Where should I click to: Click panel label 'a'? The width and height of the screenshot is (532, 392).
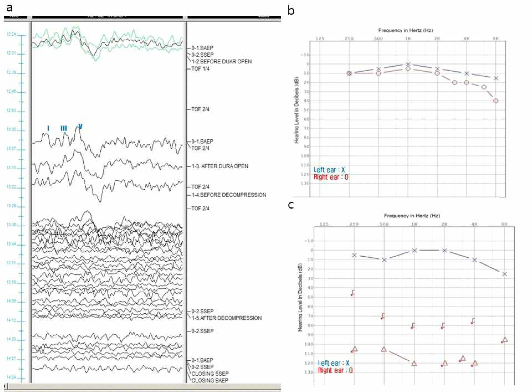[x=9, y=7]
